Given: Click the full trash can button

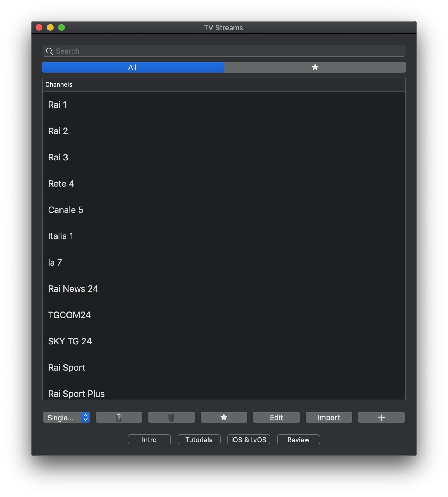Looking at the screenshot, I should 119,417.
